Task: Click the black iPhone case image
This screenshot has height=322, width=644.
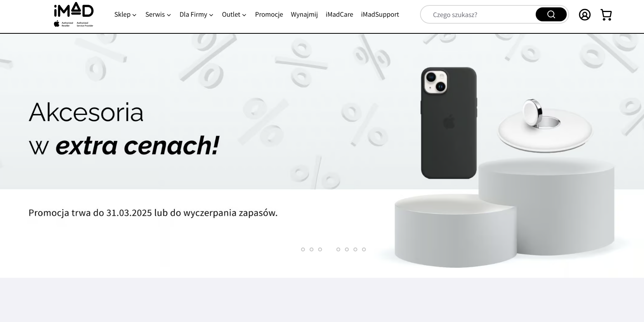Action: tap(449, 123)
